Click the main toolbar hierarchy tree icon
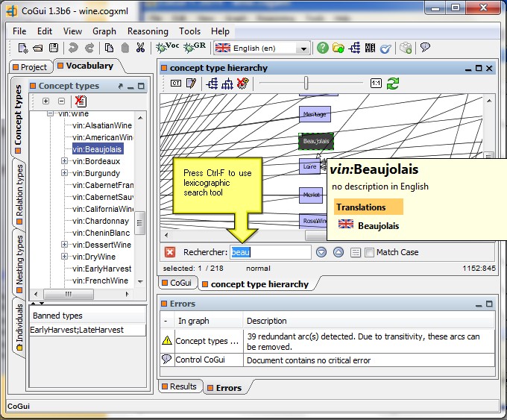 tap(354, 48)
